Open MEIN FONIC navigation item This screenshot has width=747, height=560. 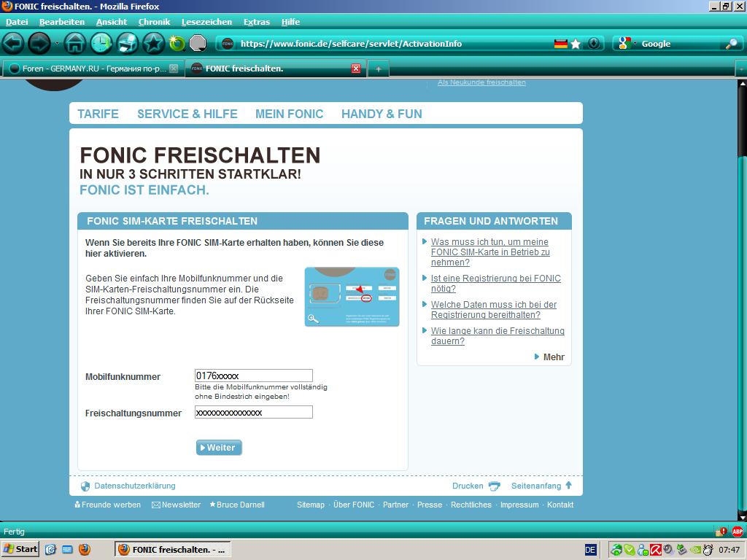point(289,114)
